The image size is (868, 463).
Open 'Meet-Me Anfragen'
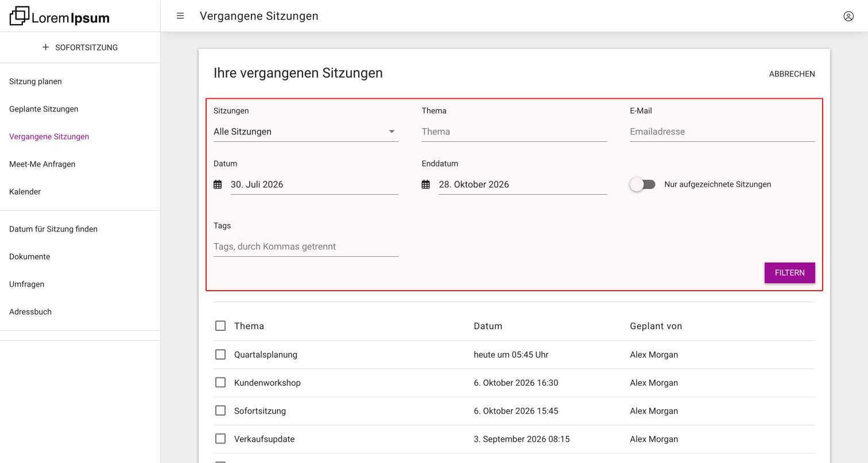tap(42, 164)
